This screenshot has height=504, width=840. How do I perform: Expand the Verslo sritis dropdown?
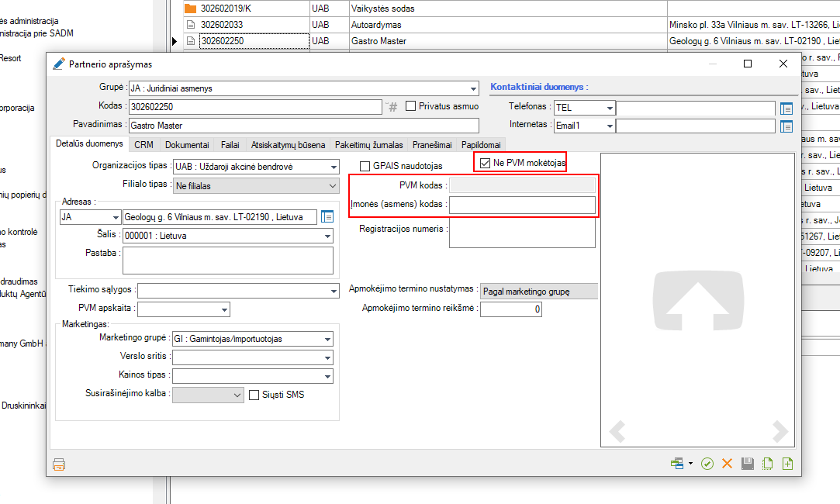point(327,357)
